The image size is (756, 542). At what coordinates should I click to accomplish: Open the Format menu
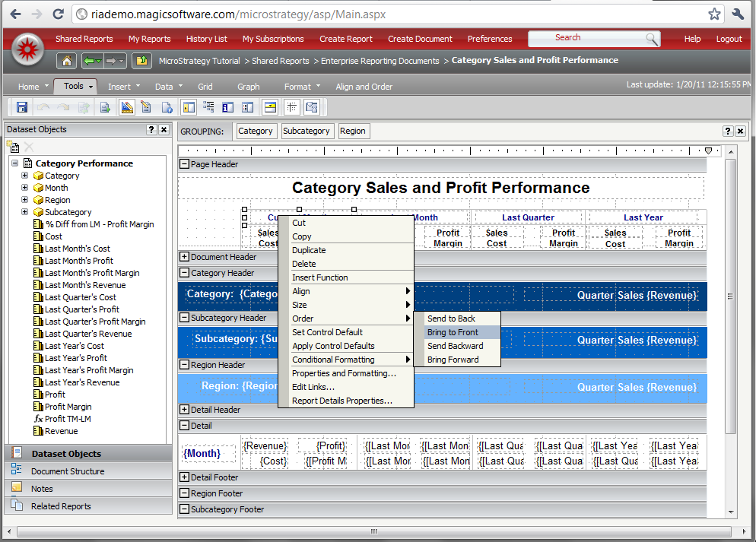298,86
